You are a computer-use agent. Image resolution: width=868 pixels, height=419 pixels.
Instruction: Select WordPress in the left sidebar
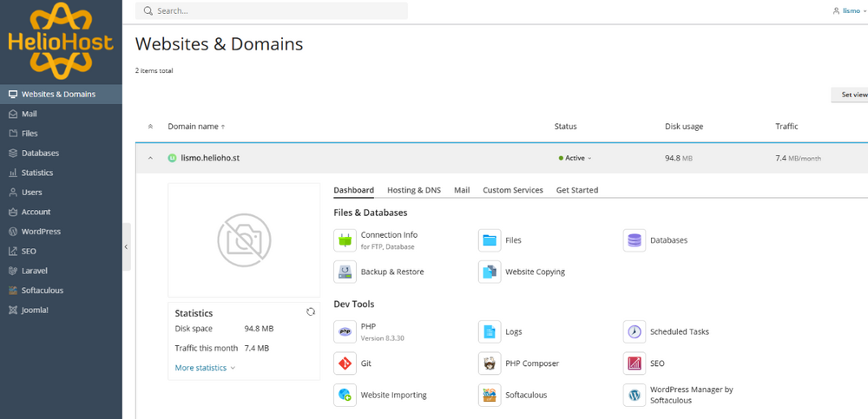pyautogui.click(x=41, y=232)
